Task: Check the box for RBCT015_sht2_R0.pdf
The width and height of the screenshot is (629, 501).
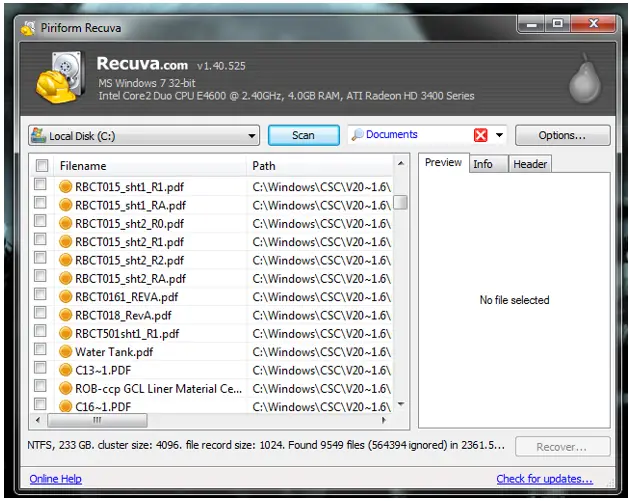Action: point(40,221)
